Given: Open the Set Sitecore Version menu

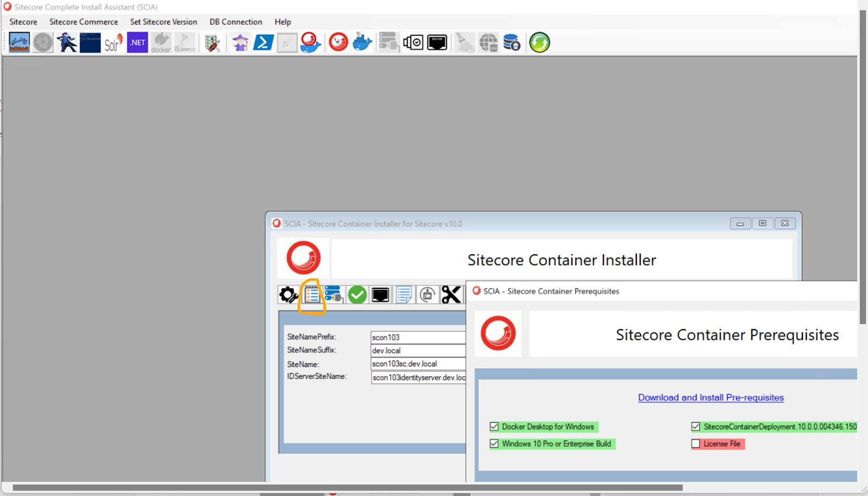Looking at the screenshot, I should click(x=164, y=22).
